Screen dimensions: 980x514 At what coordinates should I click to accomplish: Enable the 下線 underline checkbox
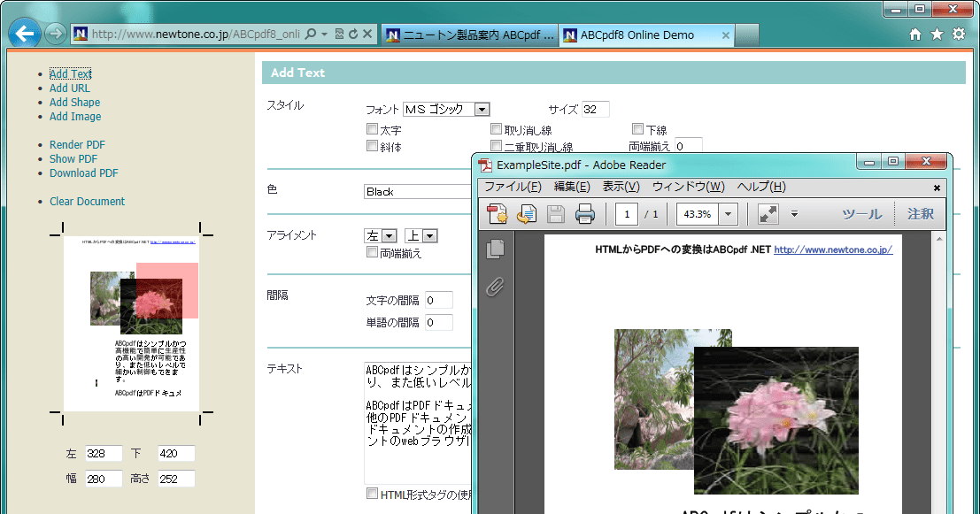coord(637,128)
